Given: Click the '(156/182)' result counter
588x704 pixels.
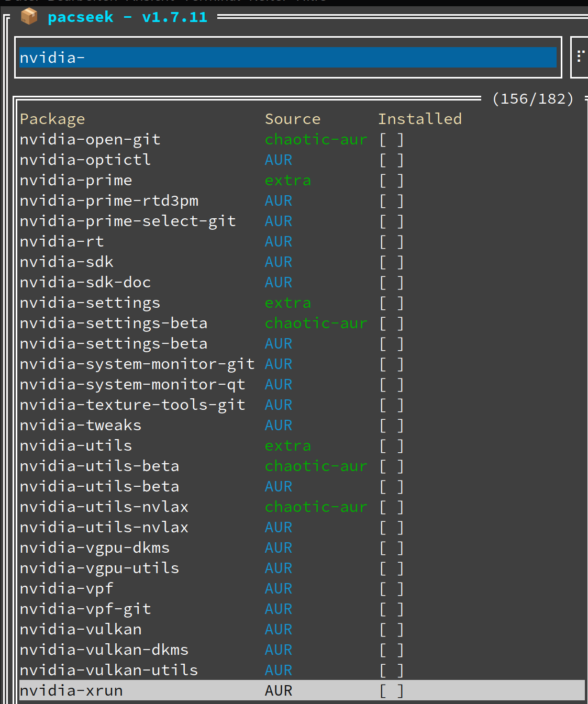Looking at the screenshot, I should pos(533,99).
